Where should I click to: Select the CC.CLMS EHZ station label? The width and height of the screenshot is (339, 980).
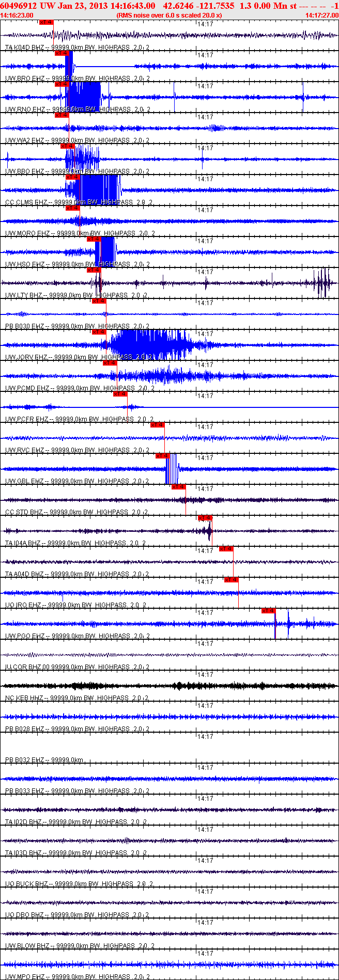coord(26,202)
